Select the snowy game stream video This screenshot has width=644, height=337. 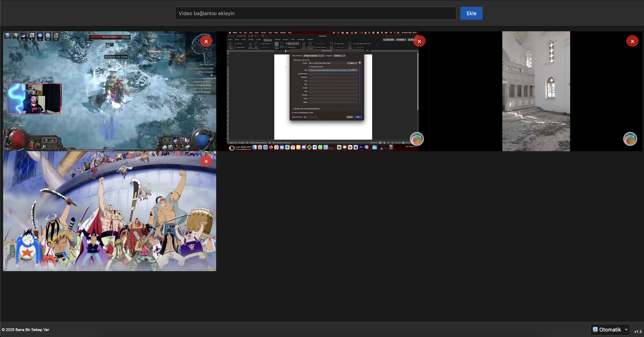coord(110,91)
